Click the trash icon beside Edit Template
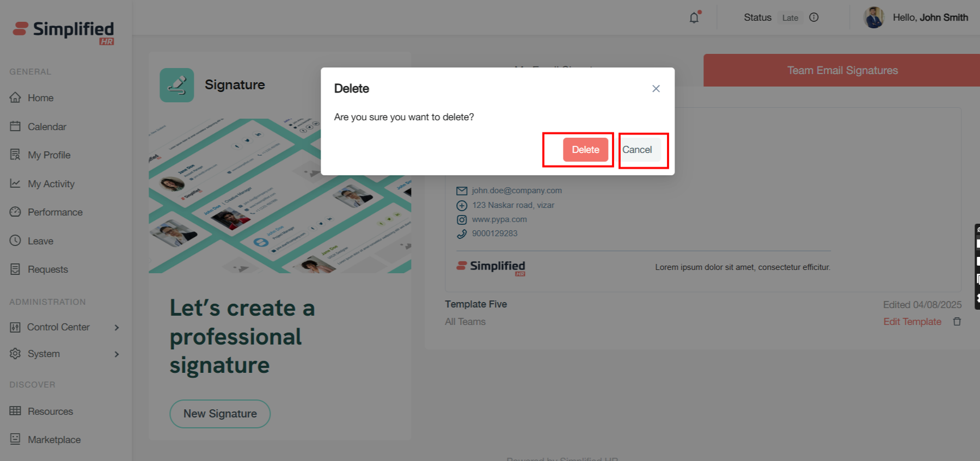Image resolution: width=980 pixels, height=461 pixels. pyautogui.click(x=957, y=322)
